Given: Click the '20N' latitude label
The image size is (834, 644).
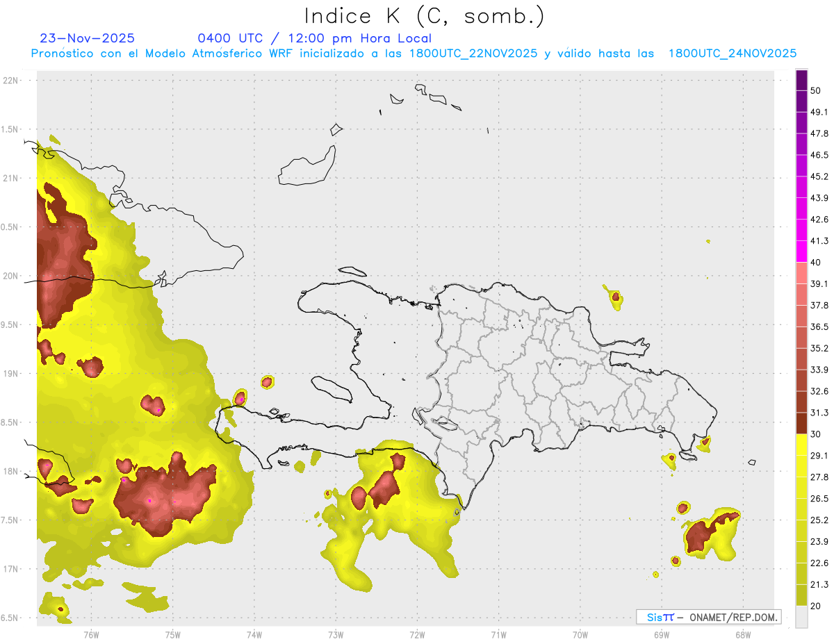Looking at the screenshot, I should tap(11, 276).
